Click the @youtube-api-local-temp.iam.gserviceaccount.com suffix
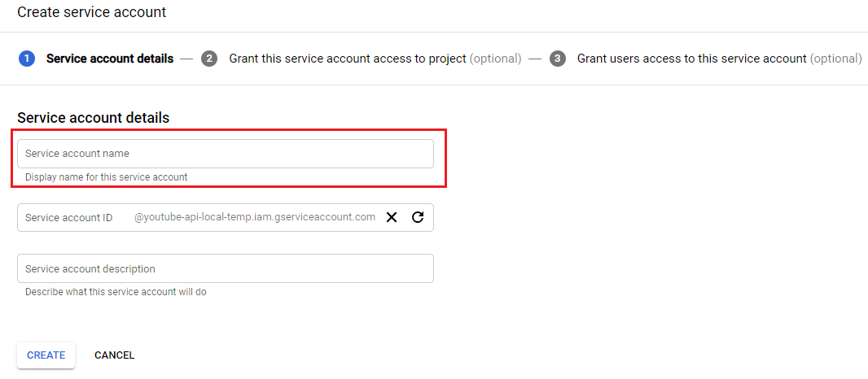The width and height of the screenshot is (868, 379). [x=255, y=217]
